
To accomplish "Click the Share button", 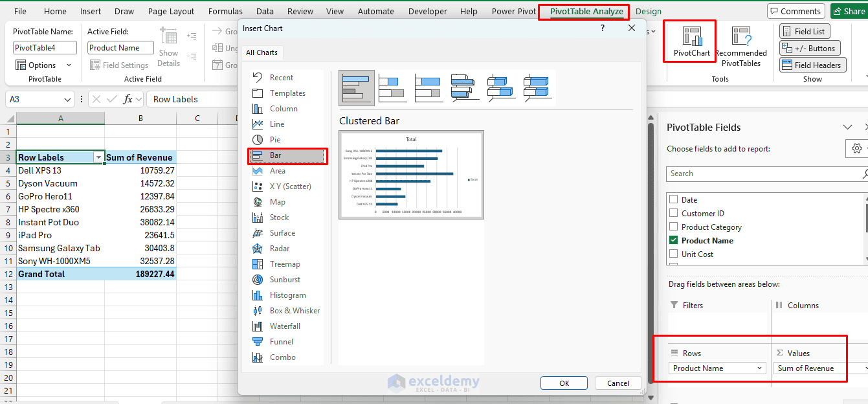I will click(848, 11).
